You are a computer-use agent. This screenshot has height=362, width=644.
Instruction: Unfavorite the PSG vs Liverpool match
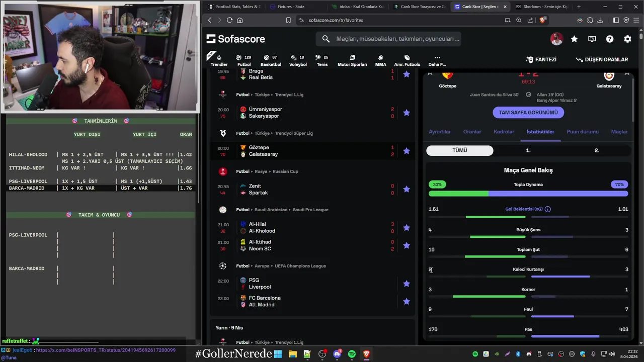pyautogui.click(x=407, y=284)
